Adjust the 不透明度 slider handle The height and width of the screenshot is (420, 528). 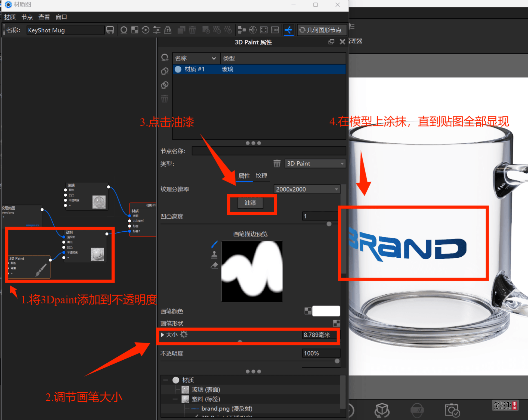[337, 361]
